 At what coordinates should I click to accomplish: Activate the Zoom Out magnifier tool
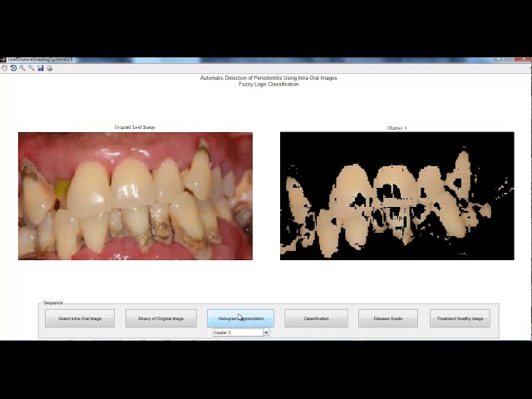pos(32,68)
